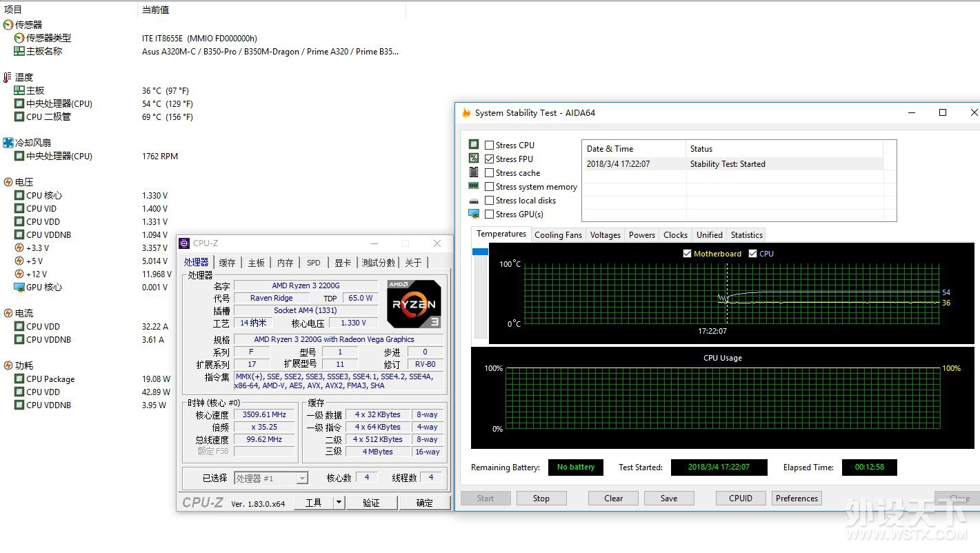Click the icon beside 中央处理器(CPU) fan row
Image resolution: width=980 pixels, height=553 pixels.
[x=19, y=156]
